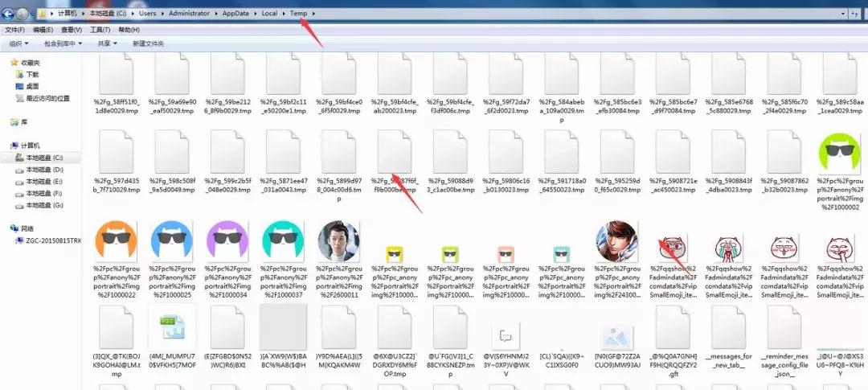The image size is (868, 390).
Task: Expand the 共享 dropdown
Action: coord(106,43)
